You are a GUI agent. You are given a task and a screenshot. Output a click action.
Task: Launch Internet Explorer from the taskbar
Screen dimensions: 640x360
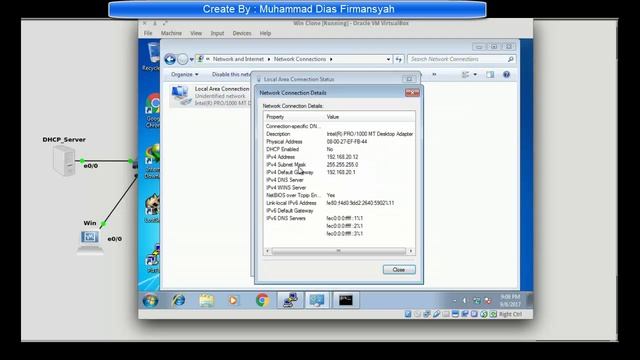(x=178, y=300)
